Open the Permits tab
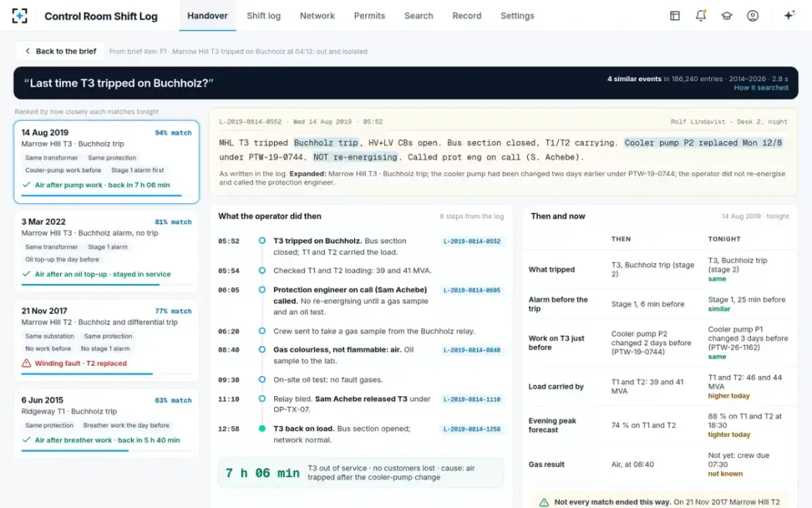The width and height of the screenshot is (812, 508). click(x=369, y=16)
